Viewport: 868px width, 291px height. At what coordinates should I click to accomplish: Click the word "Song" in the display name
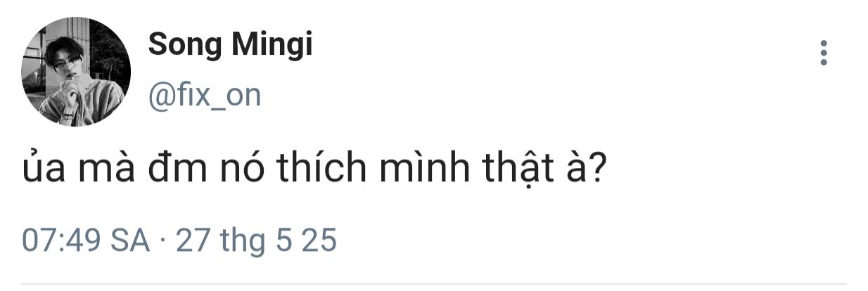(179, 46)
